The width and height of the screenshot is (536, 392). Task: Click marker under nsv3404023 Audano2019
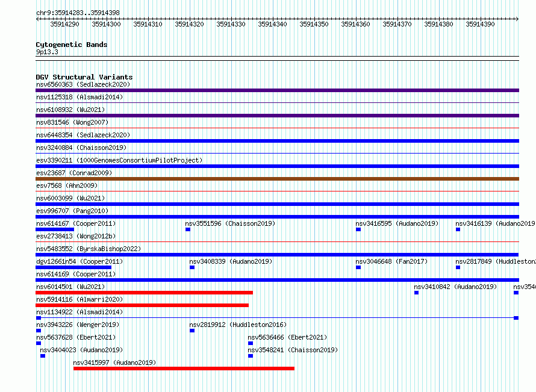point(43,356)
